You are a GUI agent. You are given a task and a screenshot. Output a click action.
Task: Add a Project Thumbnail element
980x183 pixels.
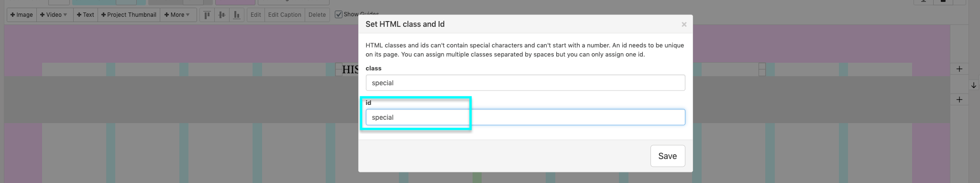tap(129, 15)
